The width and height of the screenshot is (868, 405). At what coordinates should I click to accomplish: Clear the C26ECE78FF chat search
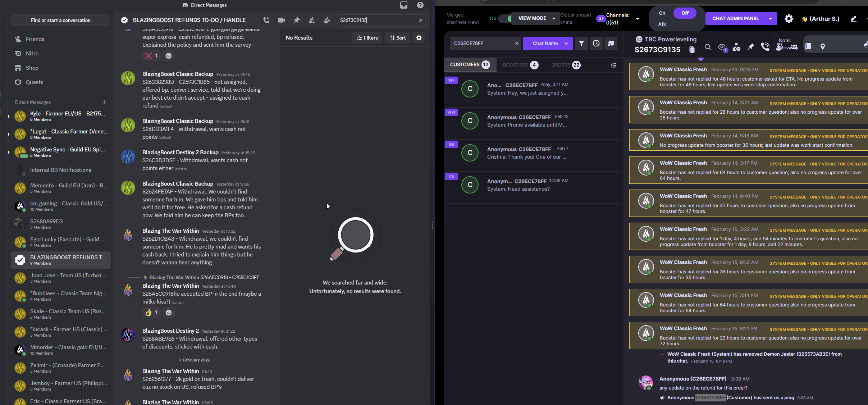[x=517, y=44]
